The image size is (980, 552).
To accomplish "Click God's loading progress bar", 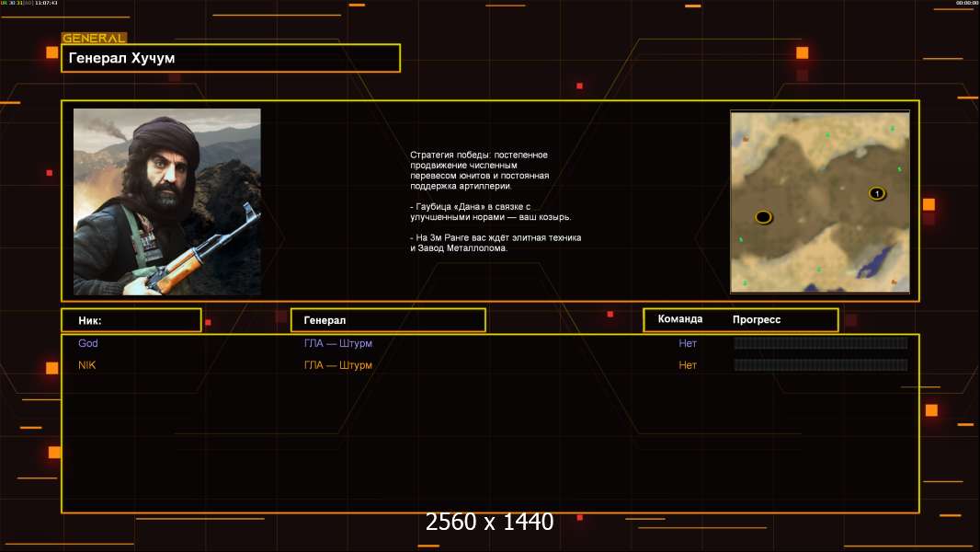I will (x=820, y=343).
